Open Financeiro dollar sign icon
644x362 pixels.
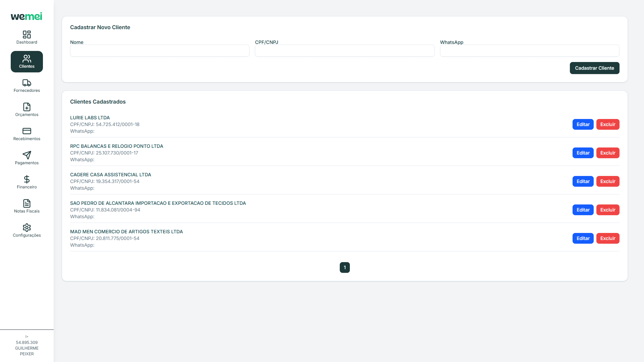point(27,179)
